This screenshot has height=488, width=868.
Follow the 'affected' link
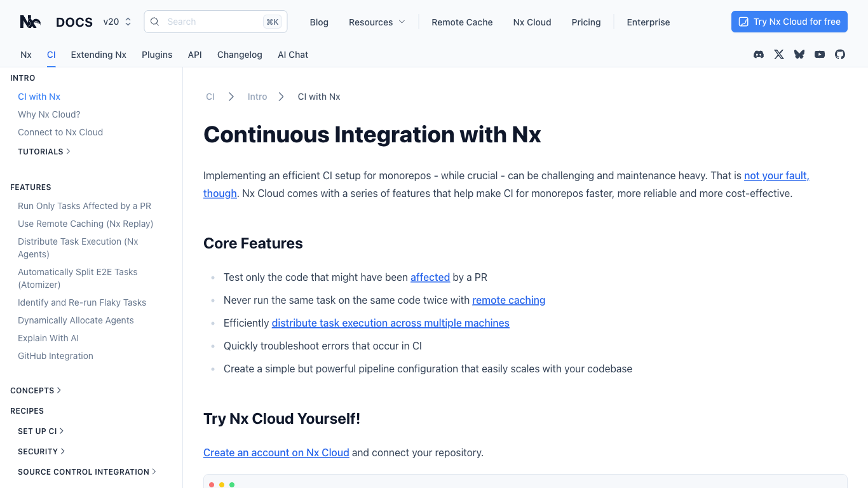[x=430, y=277]
